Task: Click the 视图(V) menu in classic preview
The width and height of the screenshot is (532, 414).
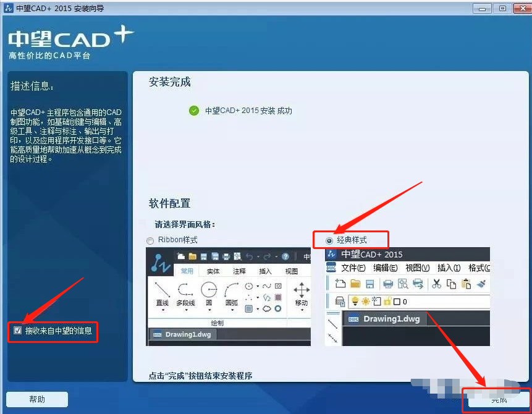Action: click(x=417, y=268)
